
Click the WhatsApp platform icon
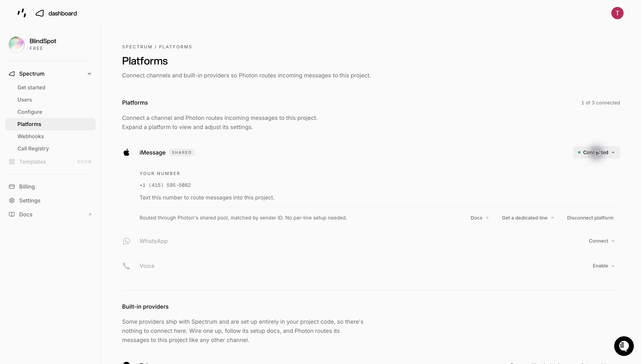click(126, 241)
